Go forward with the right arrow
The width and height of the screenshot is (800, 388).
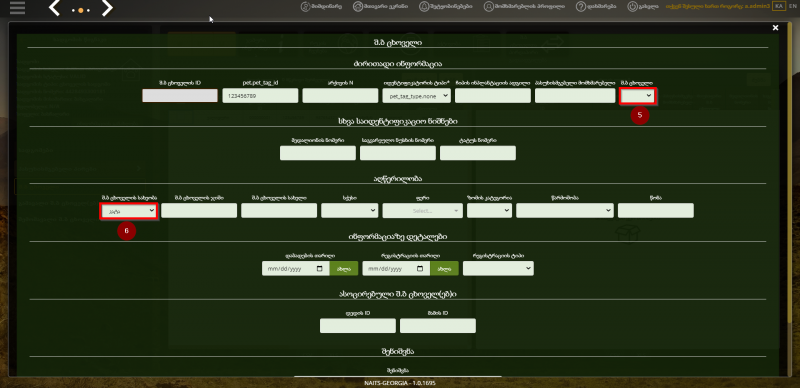[x=107, y=8]
